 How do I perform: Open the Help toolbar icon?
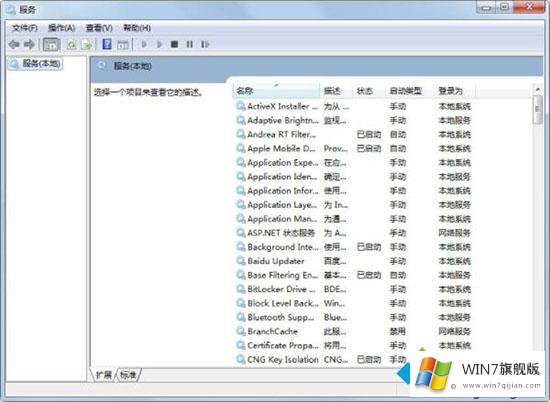point(107,44)
